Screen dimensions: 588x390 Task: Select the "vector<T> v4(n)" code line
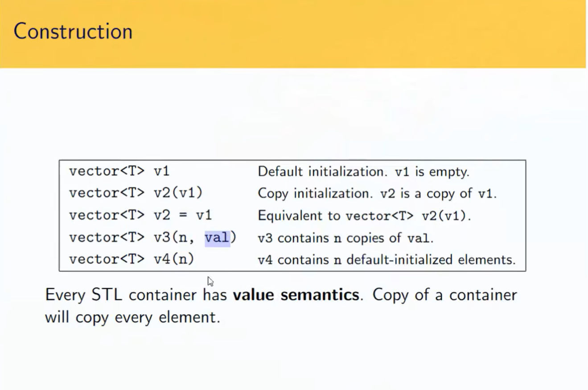pyautogui.click(x=132, y=259)
